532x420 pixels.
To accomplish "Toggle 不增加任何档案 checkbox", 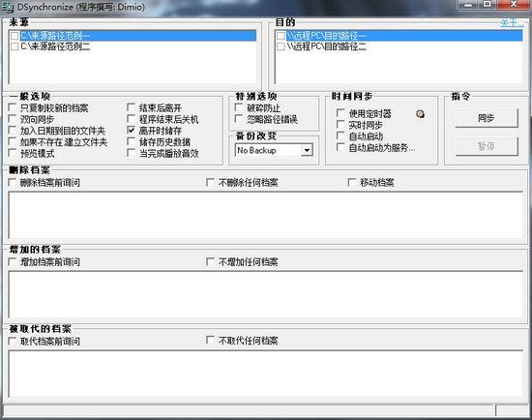I will pos(210,262).
